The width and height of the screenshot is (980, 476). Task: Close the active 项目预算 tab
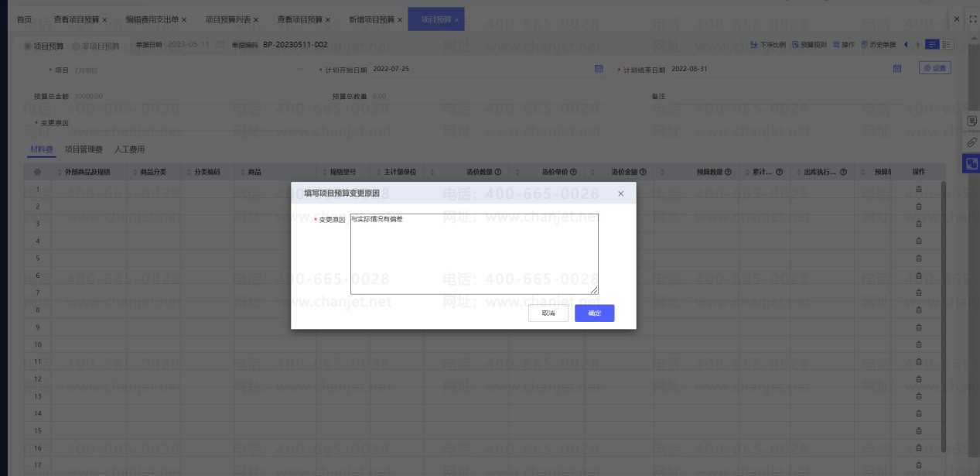456,19
